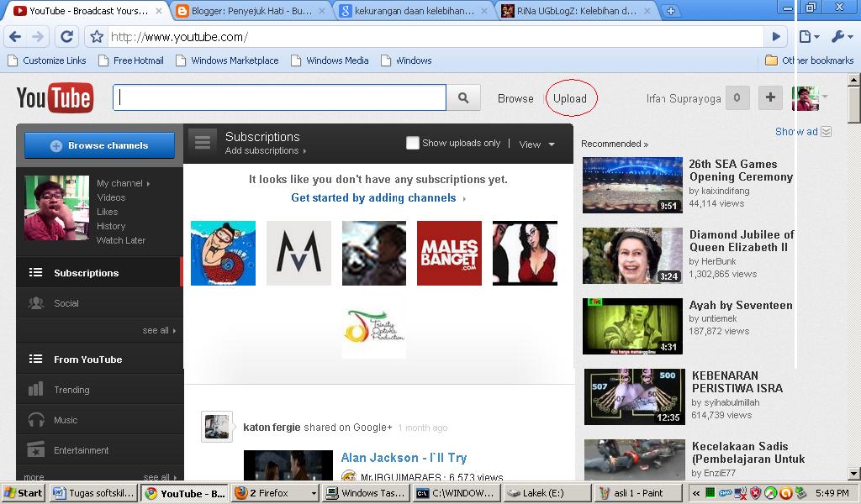This screenshot has height=504, width=861.
Task: Click the Browse link
Action: (x=515, y=99)
